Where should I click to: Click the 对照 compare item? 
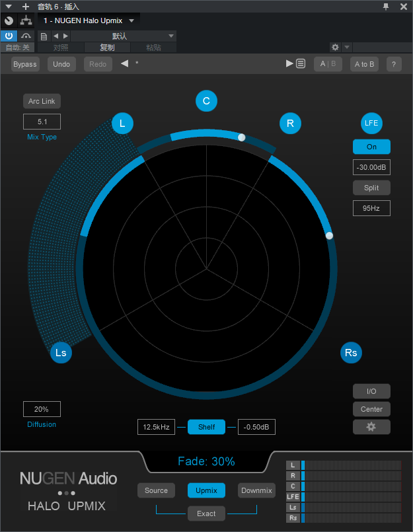61,48
